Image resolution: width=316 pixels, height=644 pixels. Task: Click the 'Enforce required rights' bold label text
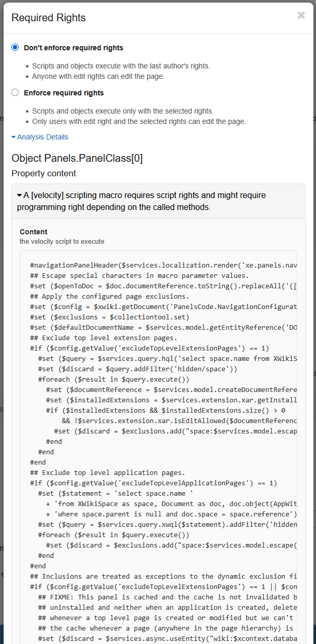click(x=64, y=93)
